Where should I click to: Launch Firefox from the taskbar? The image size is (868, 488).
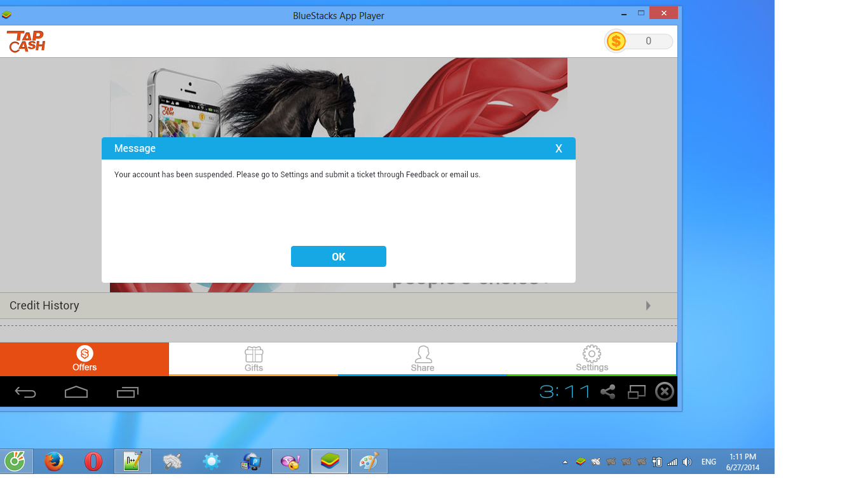[54, 462]
